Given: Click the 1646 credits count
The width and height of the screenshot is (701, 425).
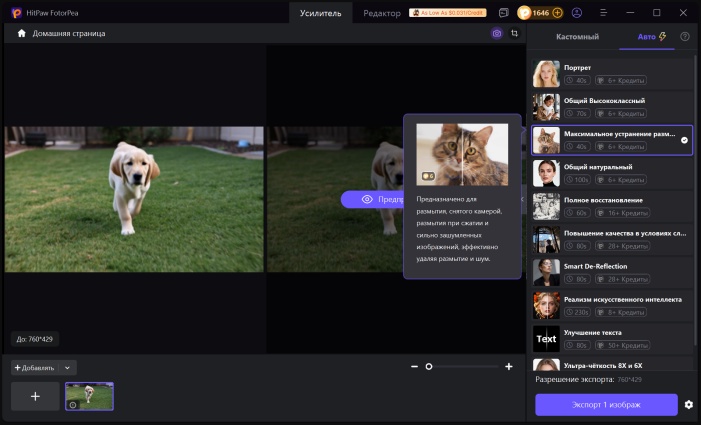Looking at the screenshot, I should 541,13.
